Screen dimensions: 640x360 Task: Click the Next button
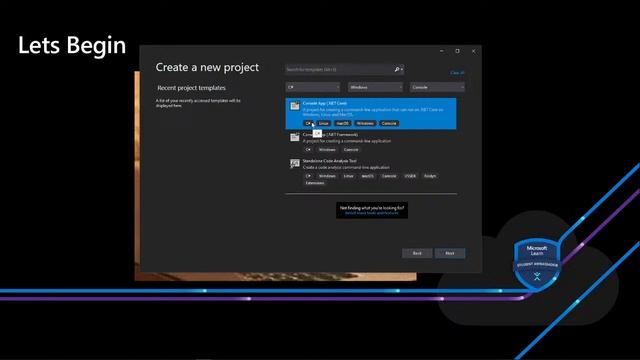click(450, 253)
